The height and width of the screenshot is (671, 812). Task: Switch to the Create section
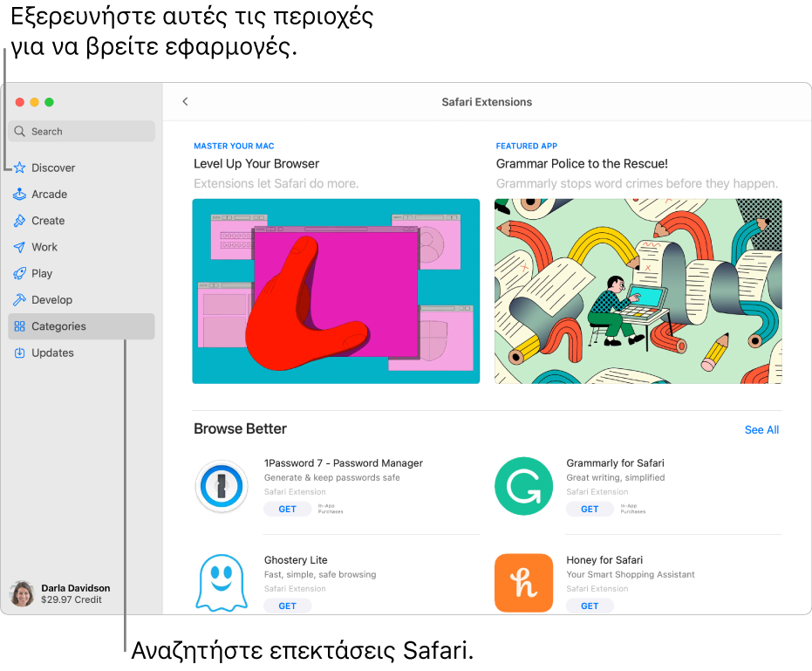81,220
